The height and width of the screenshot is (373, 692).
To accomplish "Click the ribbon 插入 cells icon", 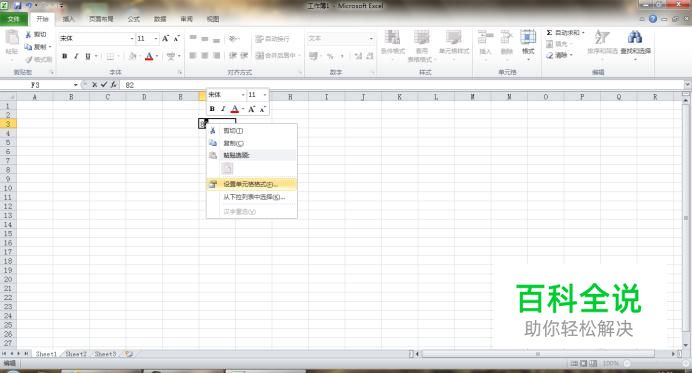I will (x=485, y=38).
